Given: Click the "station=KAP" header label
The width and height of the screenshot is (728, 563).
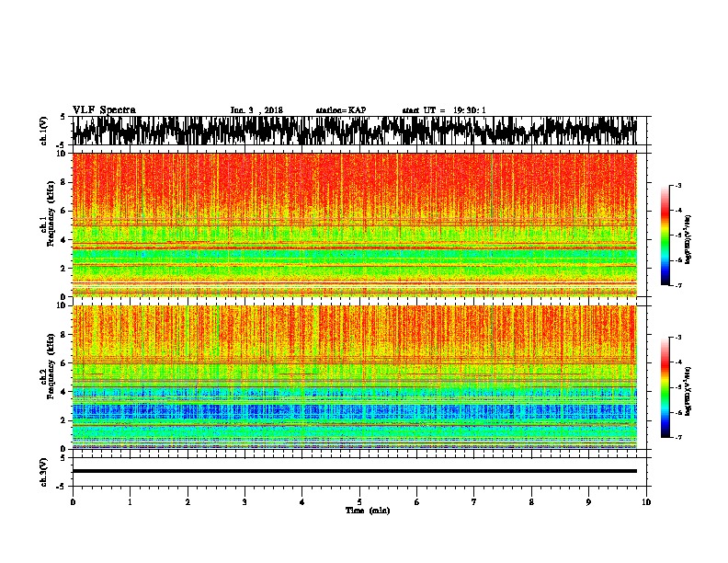Looking at the screenshot, I should coord(341,110).
